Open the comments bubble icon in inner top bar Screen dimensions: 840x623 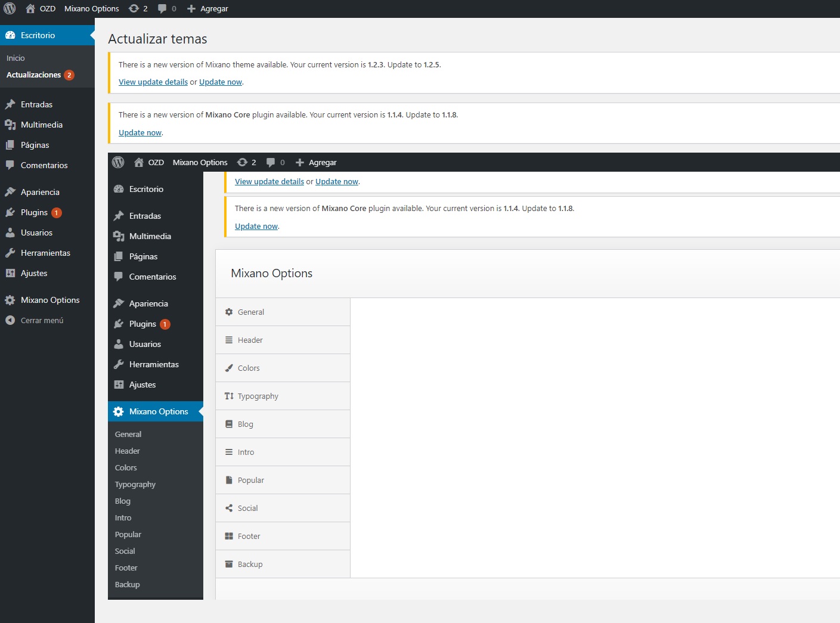coord(271,162)
